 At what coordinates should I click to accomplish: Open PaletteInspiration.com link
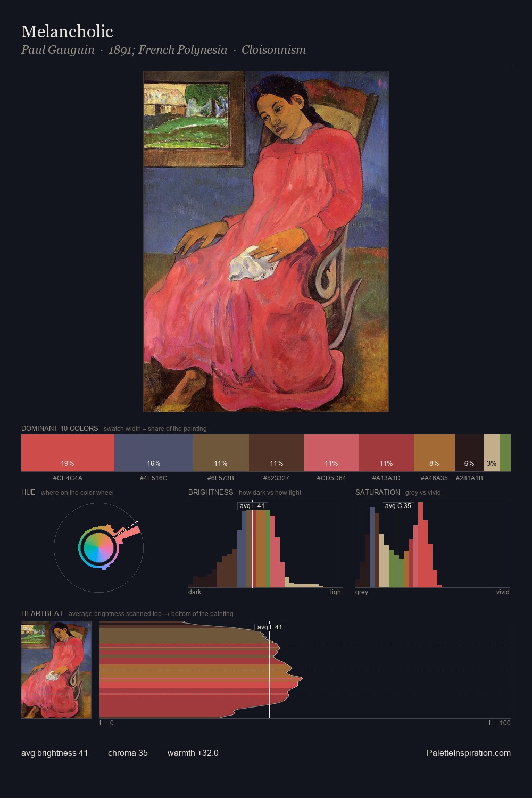469,753
